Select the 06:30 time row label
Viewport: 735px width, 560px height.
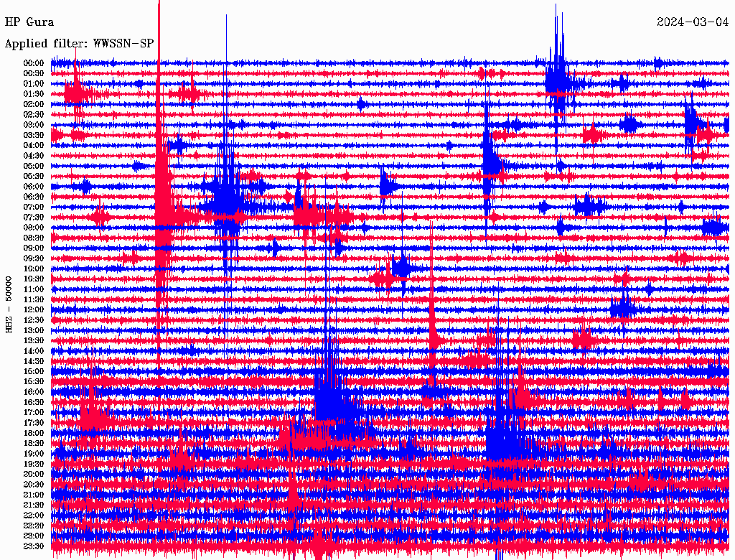pos(33,197)
